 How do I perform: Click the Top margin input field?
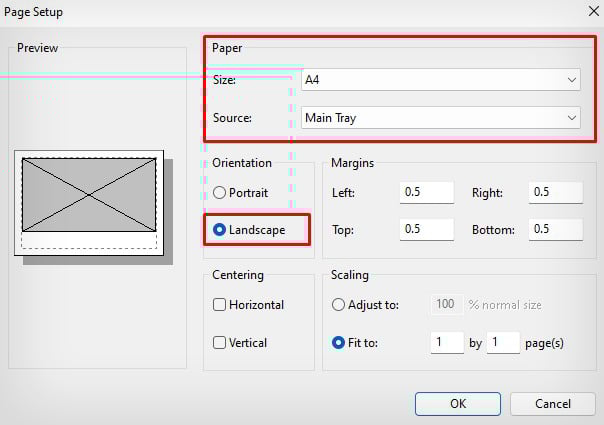(x=427, y=230)
